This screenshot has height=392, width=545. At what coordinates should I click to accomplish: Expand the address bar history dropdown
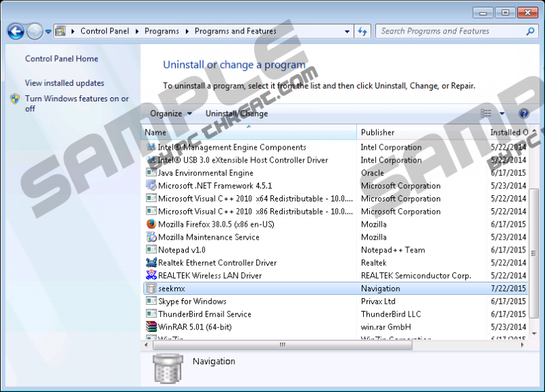347,31
